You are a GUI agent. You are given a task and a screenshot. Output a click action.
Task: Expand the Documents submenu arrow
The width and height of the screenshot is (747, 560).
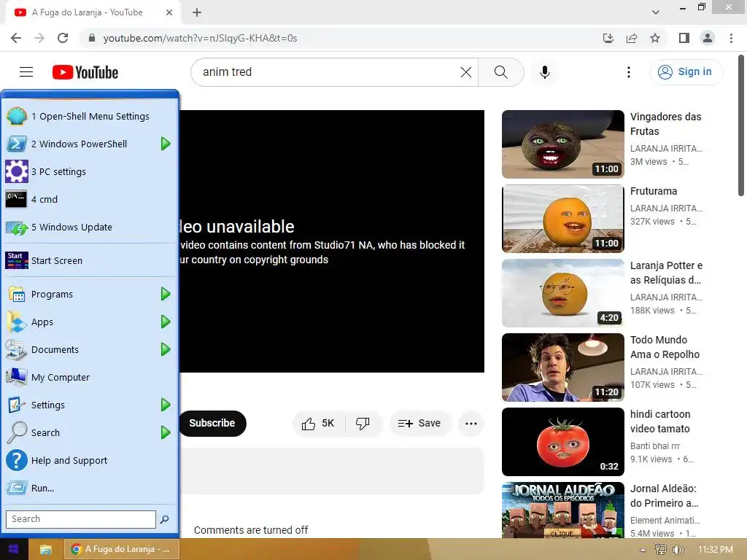166,349
